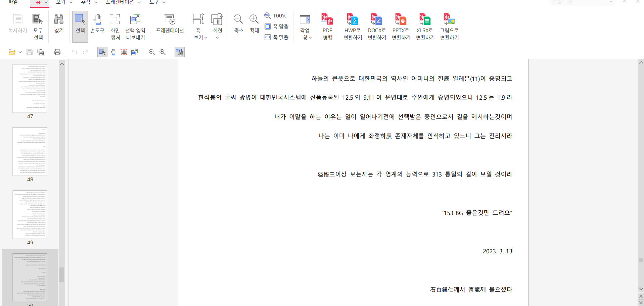The image size is (644, 306).
Task: Click the 선택 영역 내보내기 icon
Action: [x=135, y=27]
